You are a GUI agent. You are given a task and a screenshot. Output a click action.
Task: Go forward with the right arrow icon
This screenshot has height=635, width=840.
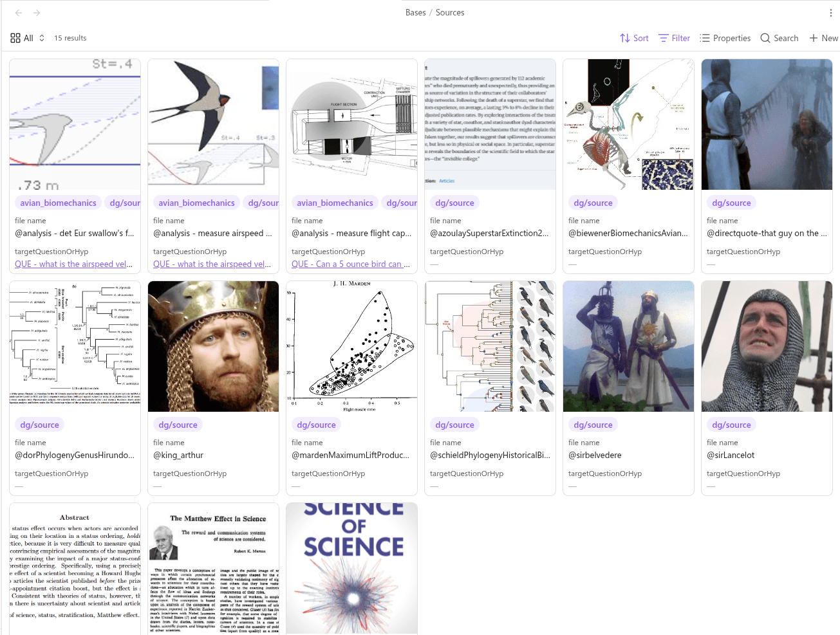[x=37, y=13]
